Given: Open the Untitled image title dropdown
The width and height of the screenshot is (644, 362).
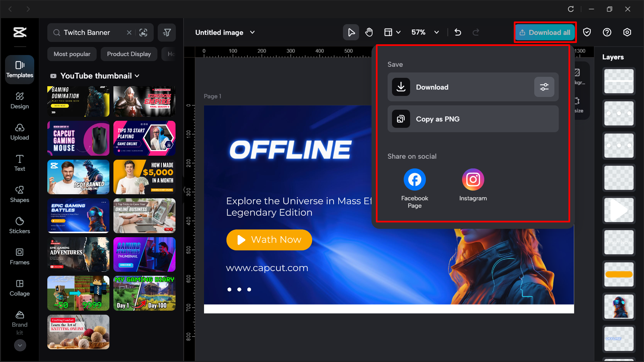Looking at the screenshot, I should coord(252,32).
